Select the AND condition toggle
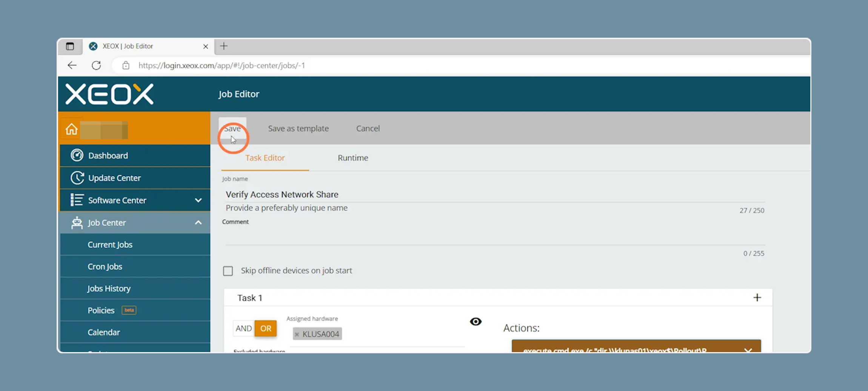This screenshot has width=868, height=391. click(244, 328)
